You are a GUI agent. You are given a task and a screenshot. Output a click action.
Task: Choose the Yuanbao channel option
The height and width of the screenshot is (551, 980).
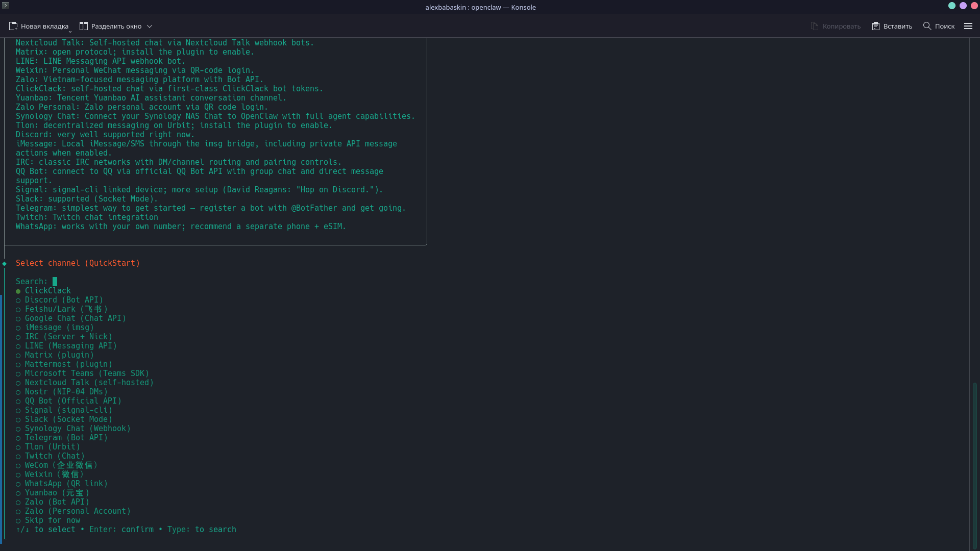(x=53, y=493)
